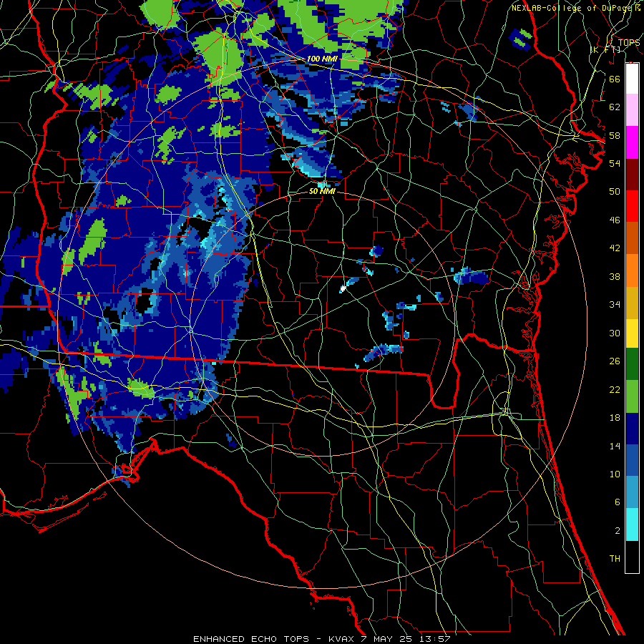Select the light green legend swatch
The image size is (644, 644).
[x=632, y=396]
